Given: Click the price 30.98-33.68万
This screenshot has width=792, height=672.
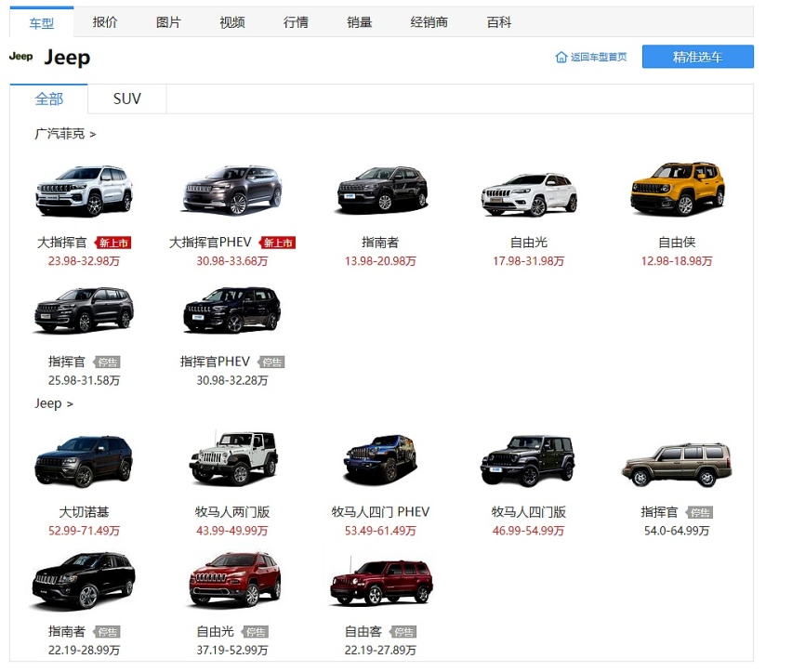Looking at the screenshot, I should click(232, 261).
